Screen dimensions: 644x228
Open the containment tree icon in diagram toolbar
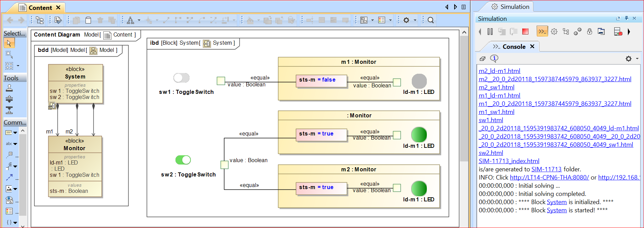tap(40, 20)
